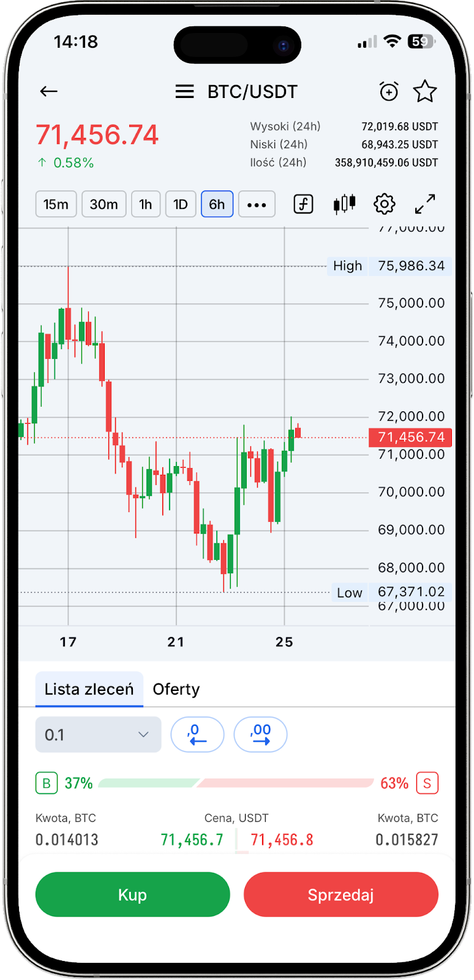The width and height of the screenshot is (474, 980).
Task: Choose the 1D timeframe
Action: click(x=180, y=204)
